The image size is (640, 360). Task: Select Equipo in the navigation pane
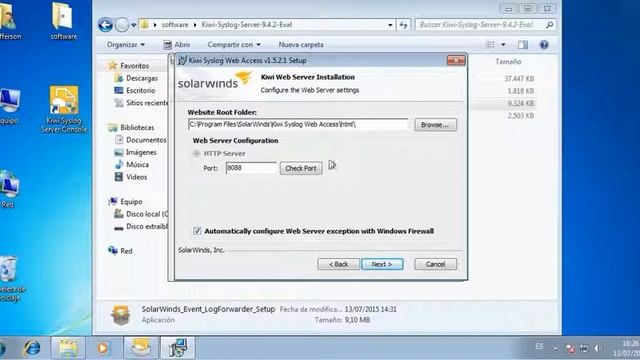click(x=131, y=202)
